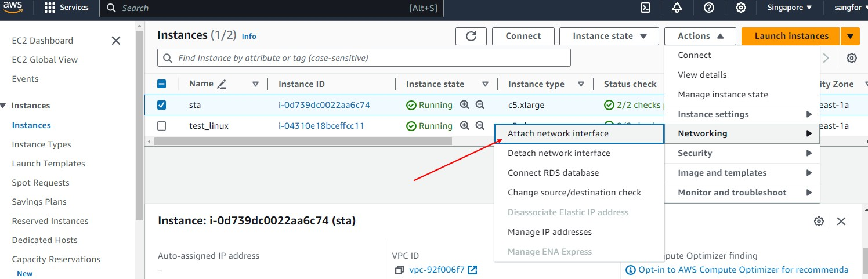Image resolution: width=868 pixels, height=279 pixels.
Task: Zoom in on sta instance state
Action: click(x=464, y=105)
